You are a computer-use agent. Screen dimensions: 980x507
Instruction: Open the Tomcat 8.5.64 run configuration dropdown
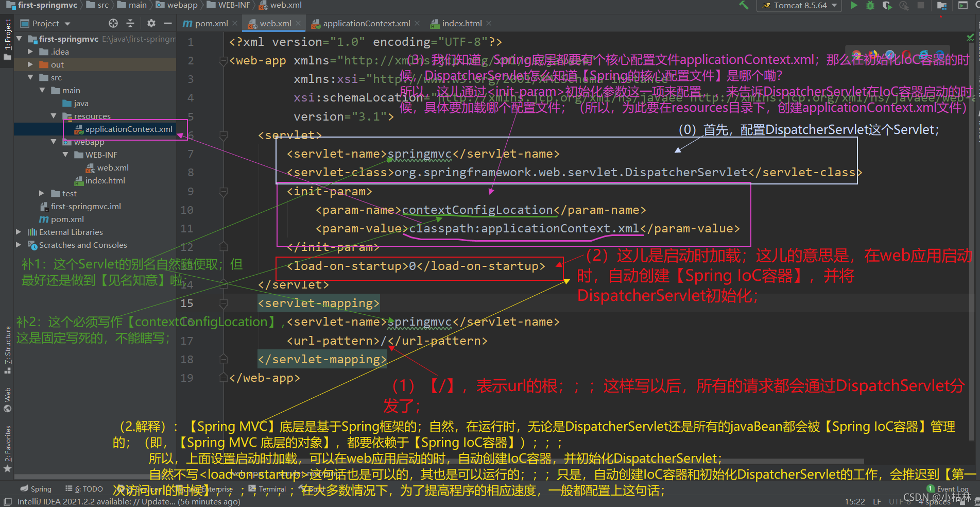coord(799,6)
